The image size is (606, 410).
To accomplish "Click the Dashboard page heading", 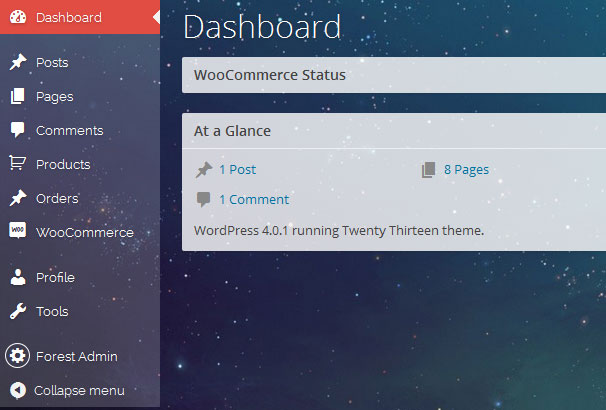I will [262, 27].
